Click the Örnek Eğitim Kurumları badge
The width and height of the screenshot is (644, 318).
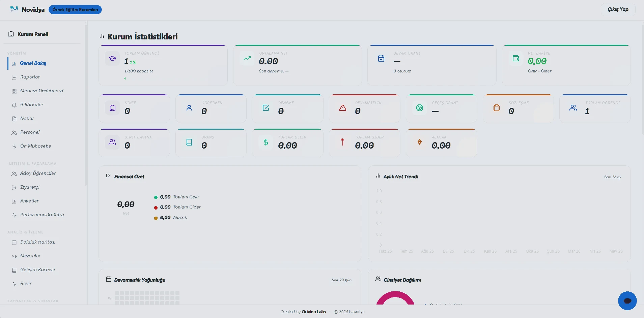click(75, 10)
